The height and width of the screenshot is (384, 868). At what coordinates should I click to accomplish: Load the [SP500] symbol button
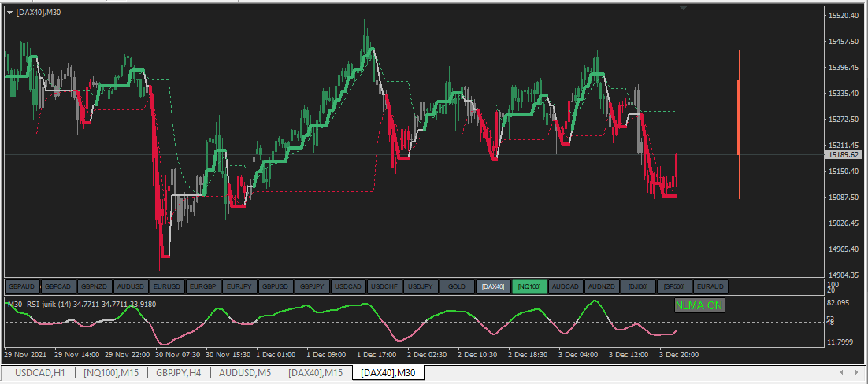tap(674, 286)
